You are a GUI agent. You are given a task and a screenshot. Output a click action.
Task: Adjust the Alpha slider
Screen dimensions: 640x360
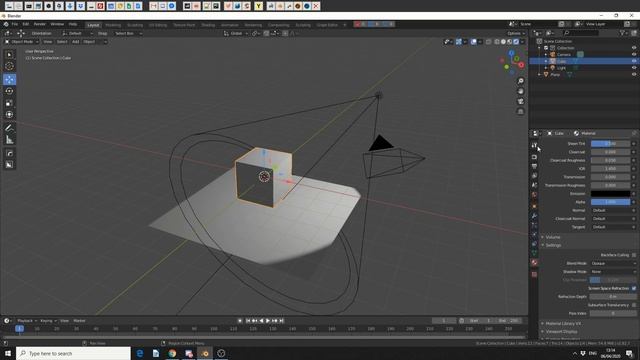pos(611,202)
